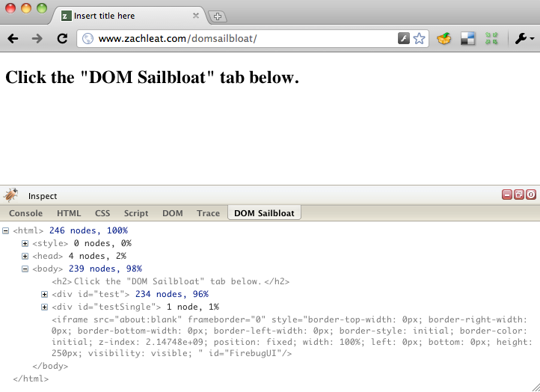This screenshot has height=392, width=540.
Task: Select the DOM Sailbloat tab
Action: (264, 213)
